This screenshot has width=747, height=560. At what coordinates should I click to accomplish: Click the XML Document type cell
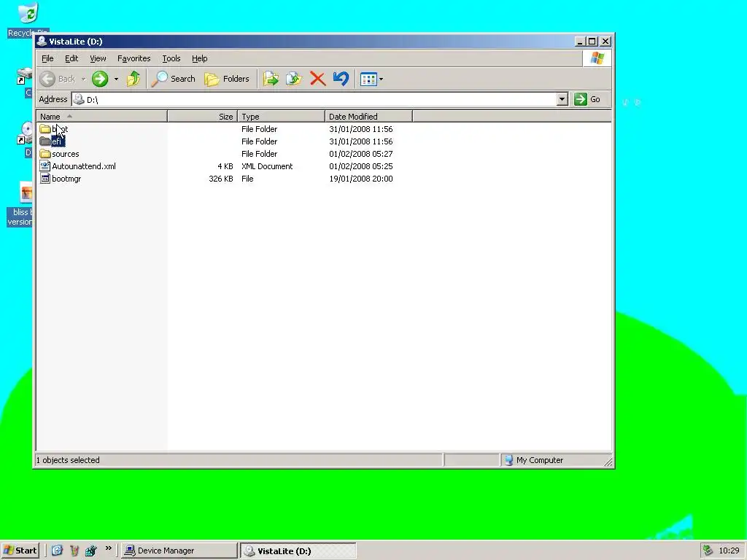point(267,166)
